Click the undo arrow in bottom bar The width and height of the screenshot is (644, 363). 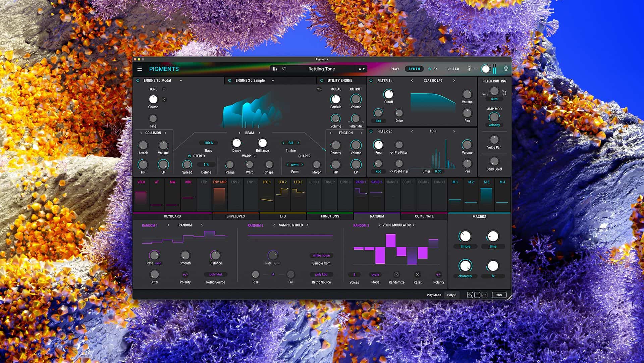(470, 295)
